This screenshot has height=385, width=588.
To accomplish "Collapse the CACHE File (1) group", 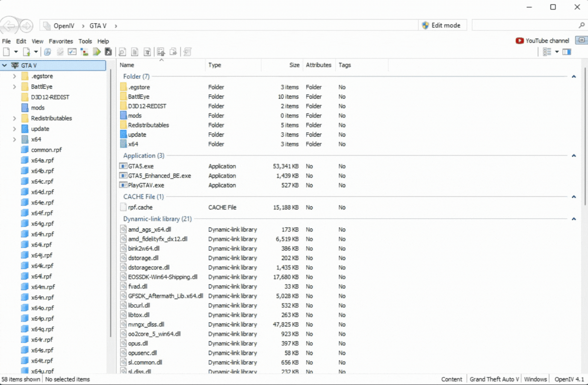I will click(574, 197).
